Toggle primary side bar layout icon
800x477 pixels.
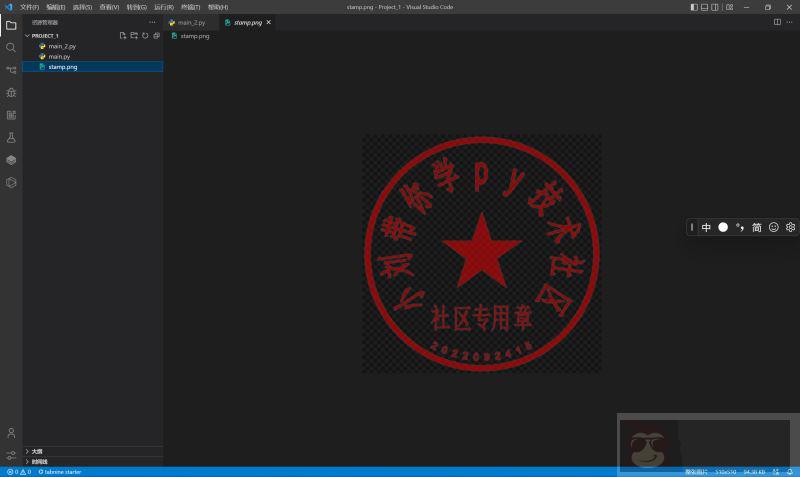694,7
